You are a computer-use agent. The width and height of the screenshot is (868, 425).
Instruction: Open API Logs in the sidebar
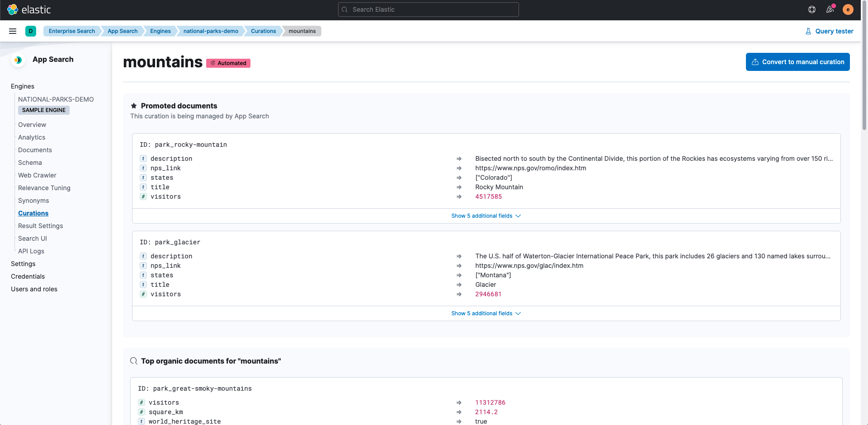click(31, 251)
